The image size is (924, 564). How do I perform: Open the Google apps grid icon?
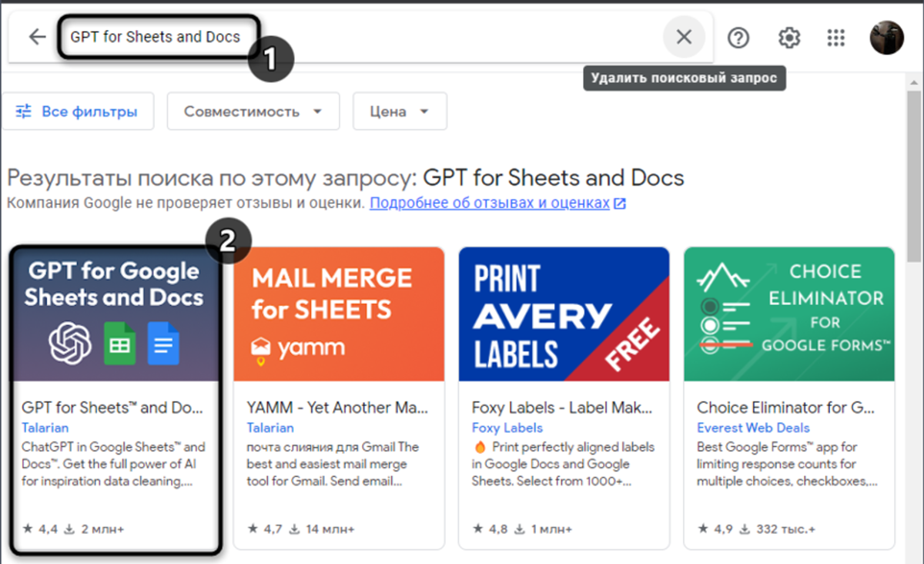click(x=836, y=37)
